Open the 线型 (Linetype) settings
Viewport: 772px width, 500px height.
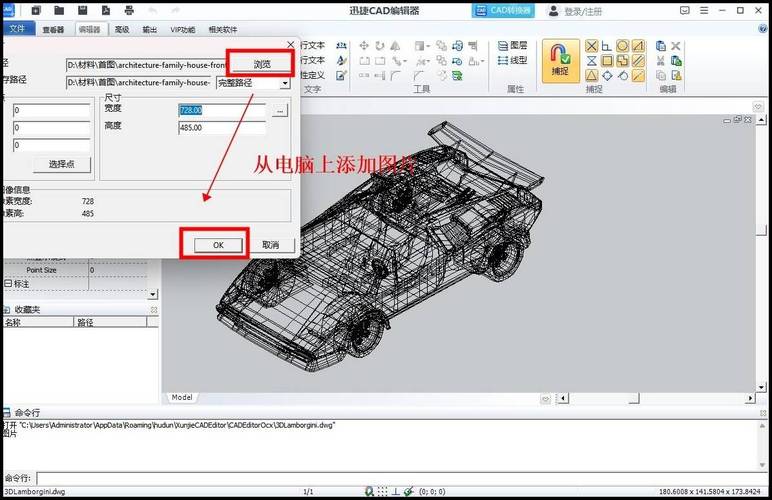[x=513, y=61]
